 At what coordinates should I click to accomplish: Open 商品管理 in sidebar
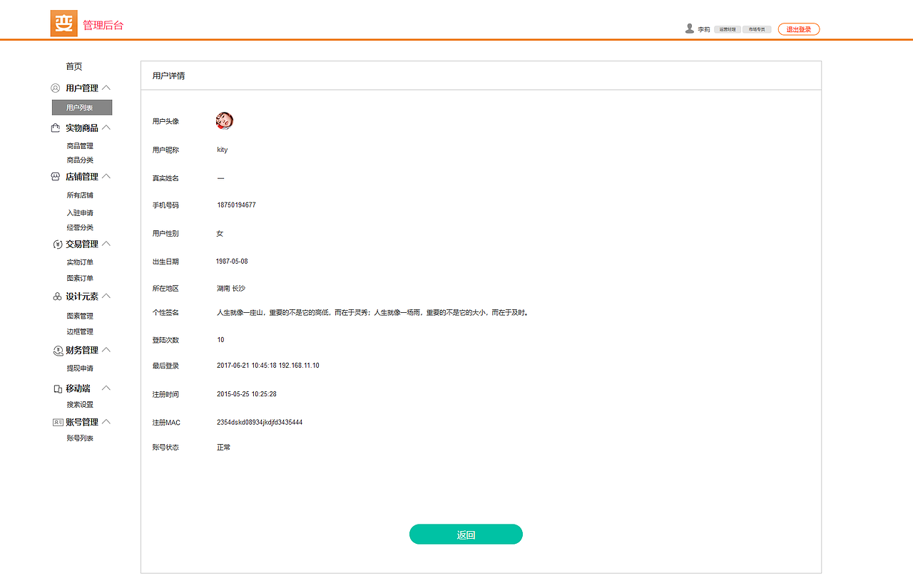click(80, 146)
